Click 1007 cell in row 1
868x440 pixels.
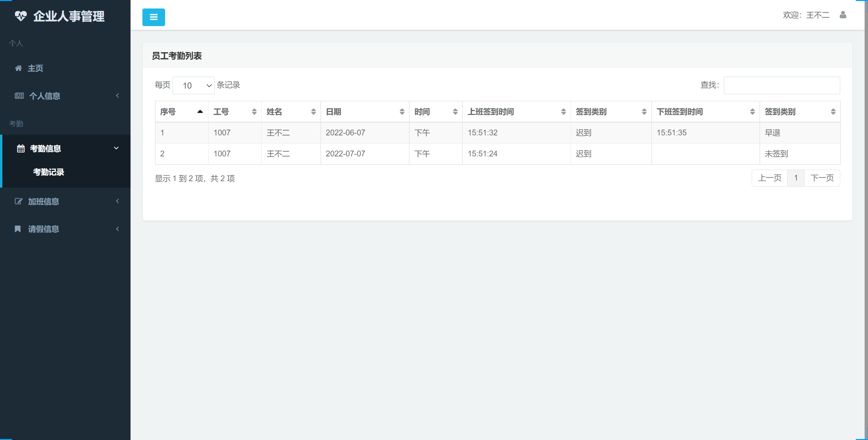222,133
